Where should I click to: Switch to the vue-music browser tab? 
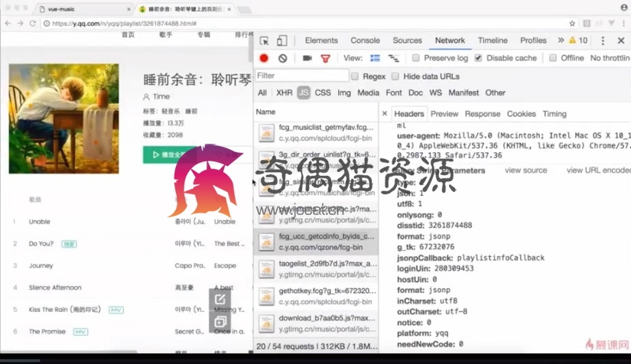click(x=83, y=9)
